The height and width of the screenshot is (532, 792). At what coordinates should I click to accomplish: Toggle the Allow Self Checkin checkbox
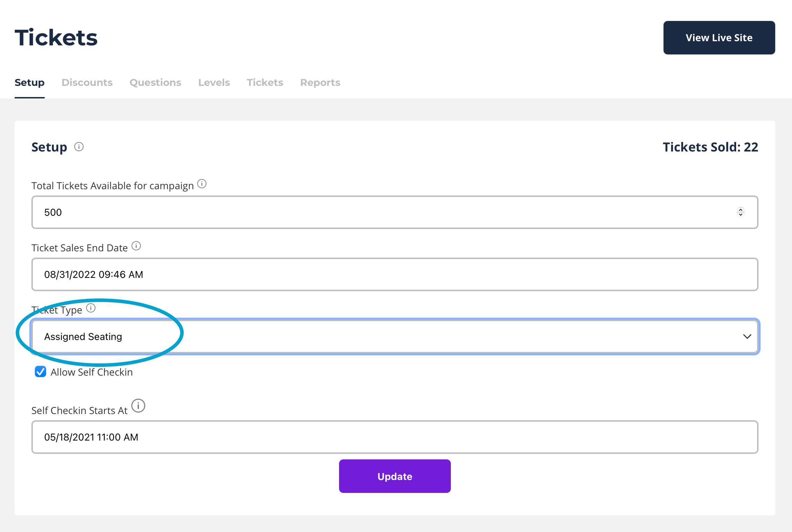(41, 372)
